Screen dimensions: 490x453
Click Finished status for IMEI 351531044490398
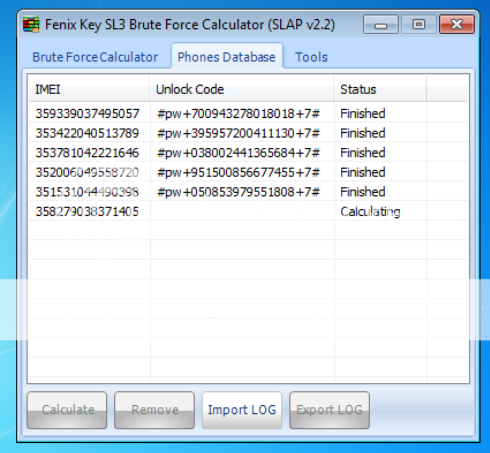click(x=363, y=192)
